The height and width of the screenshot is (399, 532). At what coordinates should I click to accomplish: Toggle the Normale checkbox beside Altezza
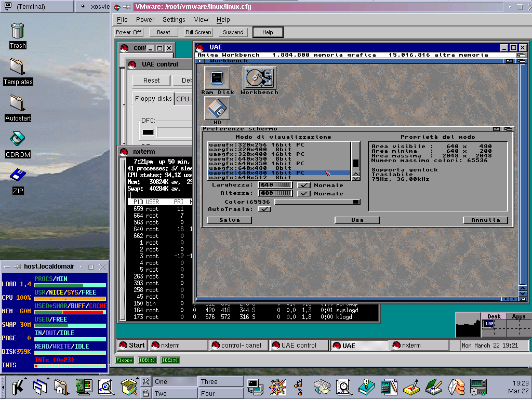pyautogui.click(x=304, y=193)
